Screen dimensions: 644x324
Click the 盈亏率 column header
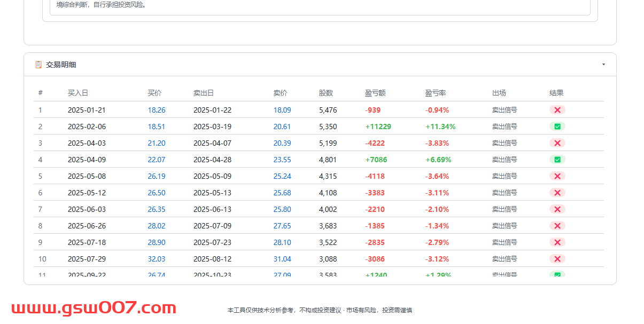click(x=436, y=93)
